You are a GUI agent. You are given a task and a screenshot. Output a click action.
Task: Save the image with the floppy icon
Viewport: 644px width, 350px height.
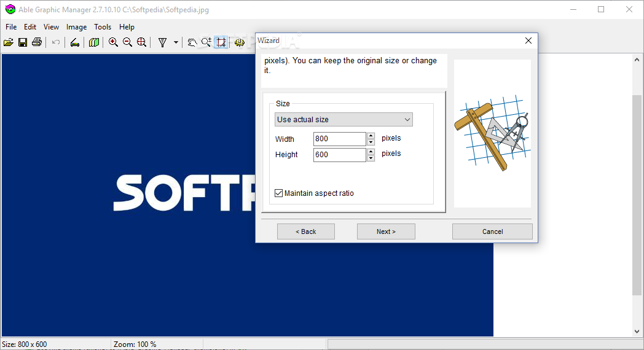[23, 42]
